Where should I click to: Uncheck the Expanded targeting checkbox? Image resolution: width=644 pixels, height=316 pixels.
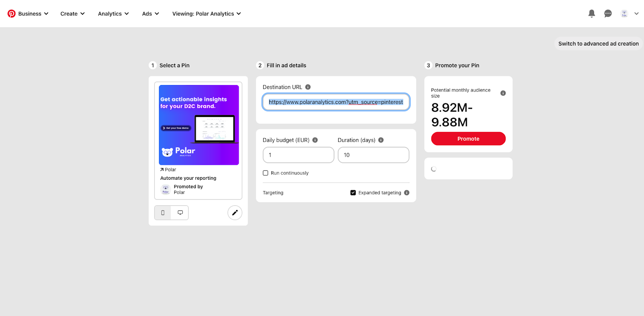[x=353, y=193]
